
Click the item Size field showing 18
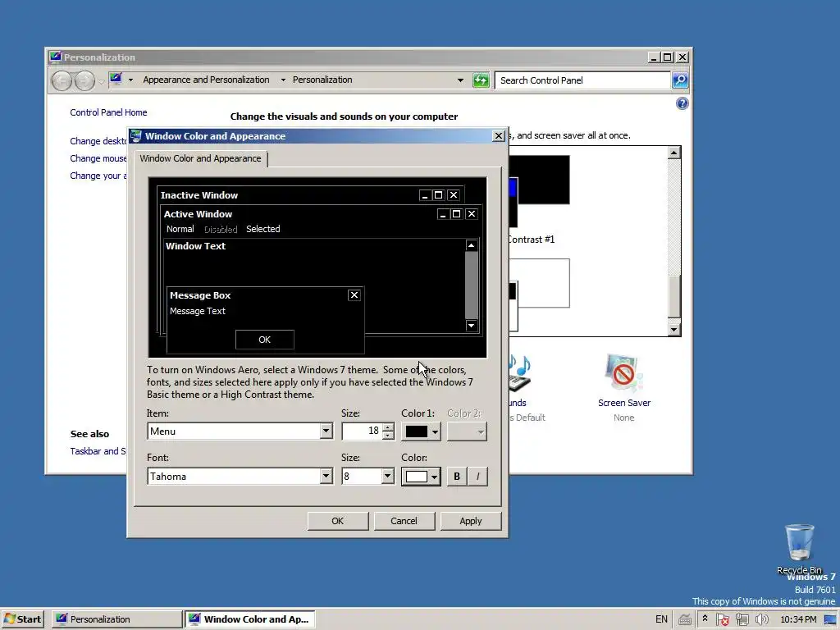[x=362, y=431]
